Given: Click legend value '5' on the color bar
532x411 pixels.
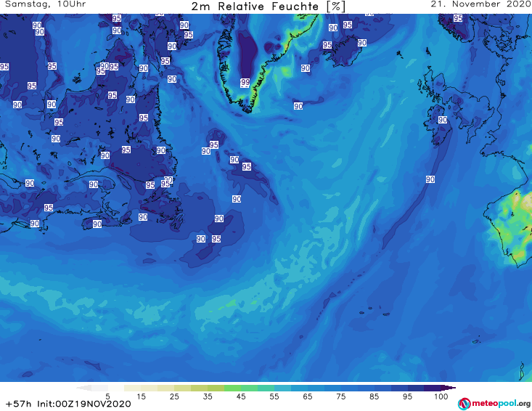Looking at the screenshot, I should (x=107, y=396).
